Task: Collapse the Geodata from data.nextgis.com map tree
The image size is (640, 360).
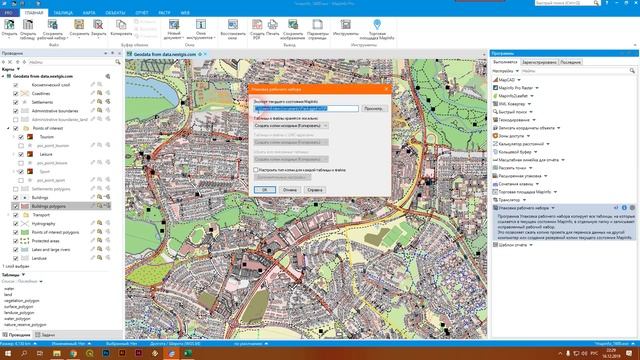Action: coord(3,76)
